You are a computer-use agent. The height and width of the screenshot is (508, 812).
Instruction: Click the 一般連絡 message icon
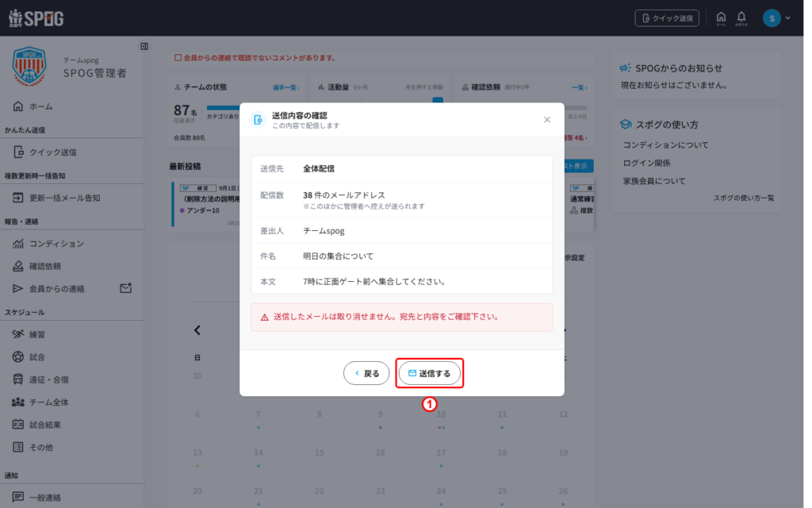tap(18, 497)
